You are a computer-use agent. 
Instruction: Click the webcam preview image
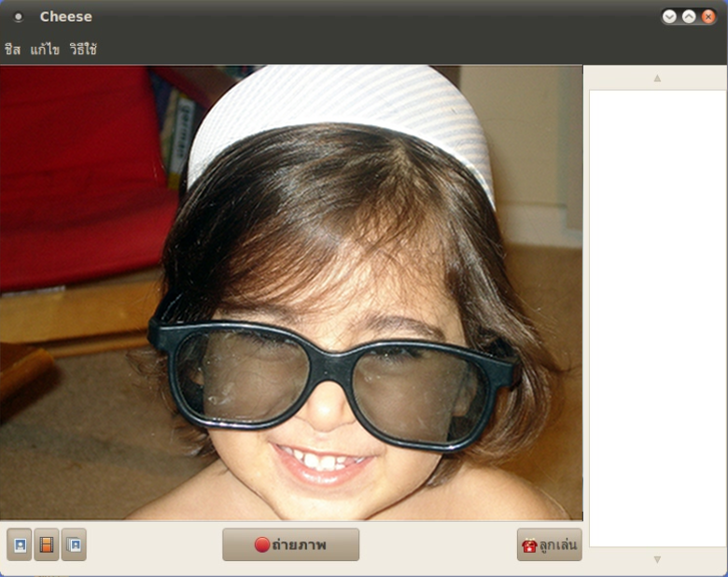(x=291, y=292)
